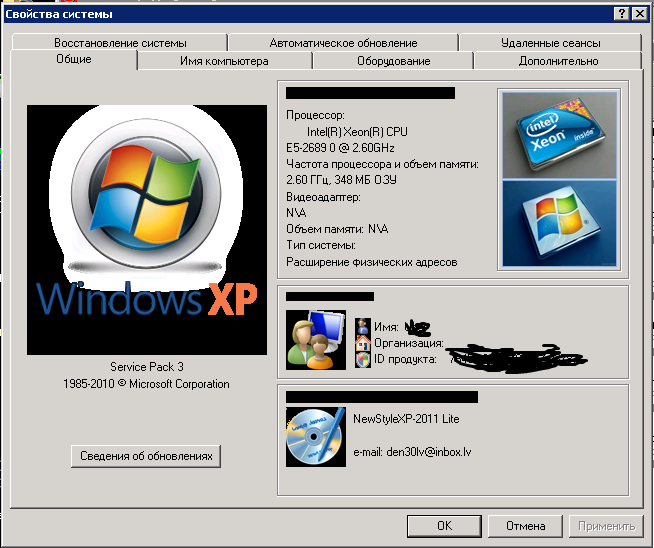Click the Процессор: label
The image size is (654, 548).
tap(315, 115)
